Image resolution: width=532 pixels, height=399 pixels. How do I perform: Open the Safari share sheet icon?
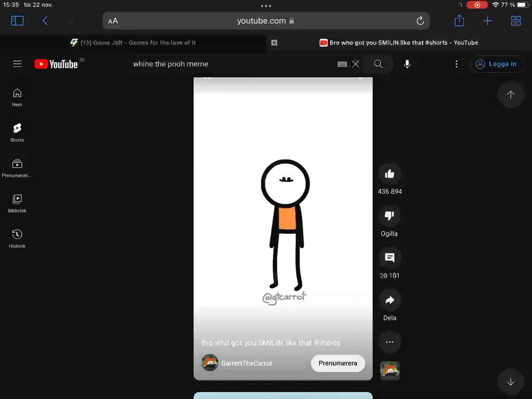[x=459, y=20]
